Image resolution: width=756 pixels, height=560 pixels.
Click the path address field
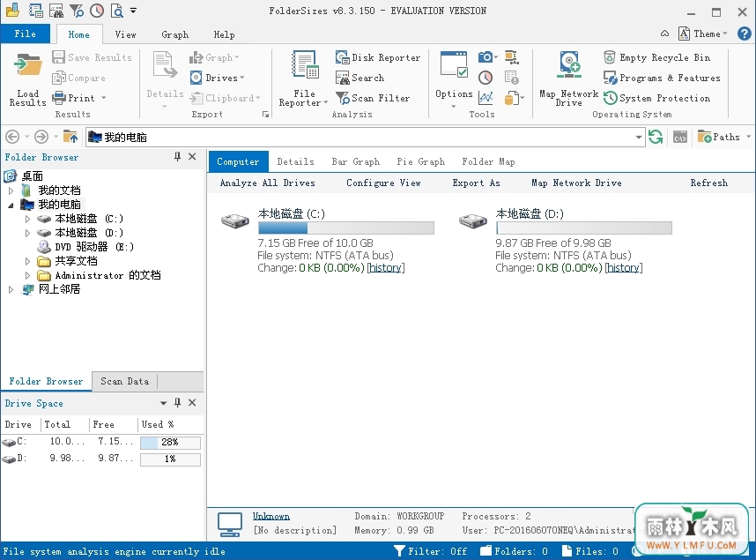[x=365, y=137]
